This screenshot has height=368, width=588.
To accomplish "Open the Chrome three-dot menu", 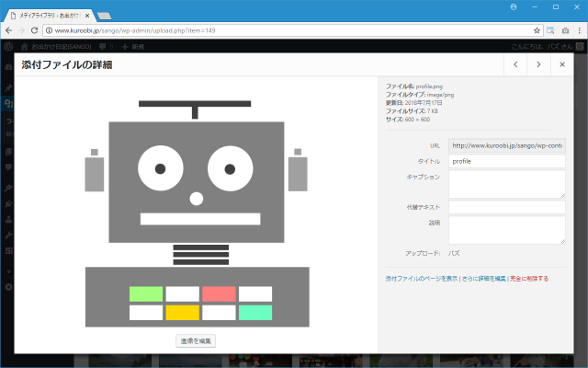I will [579, 30].
